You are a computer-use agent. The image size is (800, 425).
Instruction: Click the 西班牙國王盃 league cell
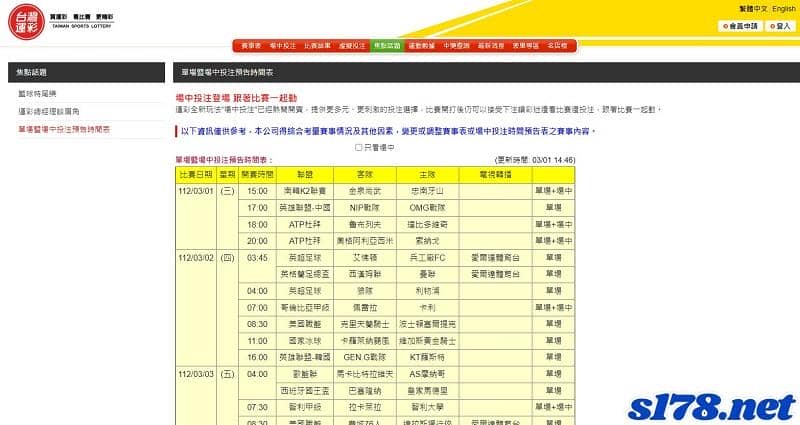[305, 391]
